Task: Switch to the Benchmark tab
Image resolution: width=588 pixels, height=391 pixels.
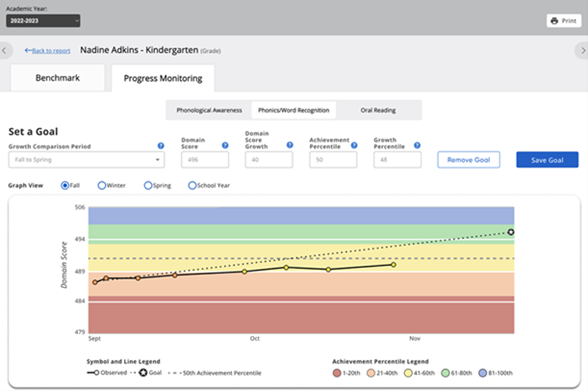Action: [x=58, y=78]
